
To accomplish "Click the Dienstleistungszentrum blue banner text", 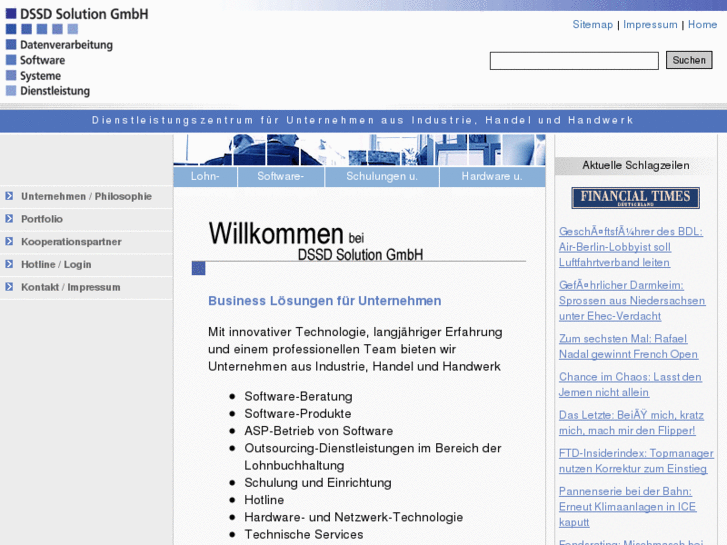I will (363, 121).
